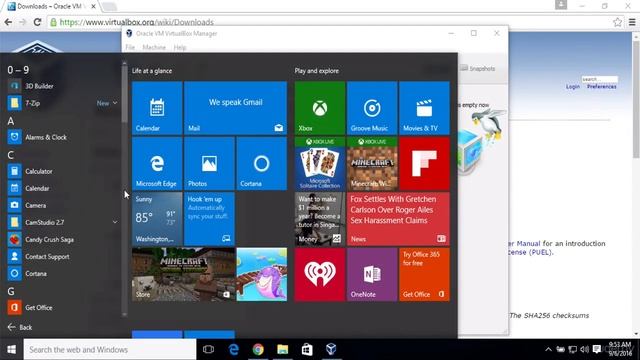Image resolution: width=640 pixels, height=360 pixels.
Task: Select the Downloads – Oracle VM browser tab
Action: 52,7
